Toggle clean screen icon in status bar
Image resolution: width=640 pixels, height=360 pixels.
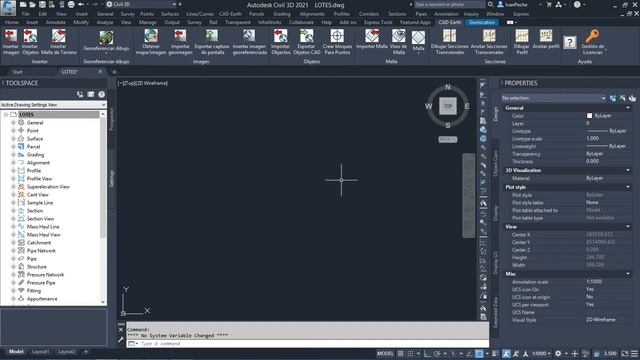(x=625, y=353)
